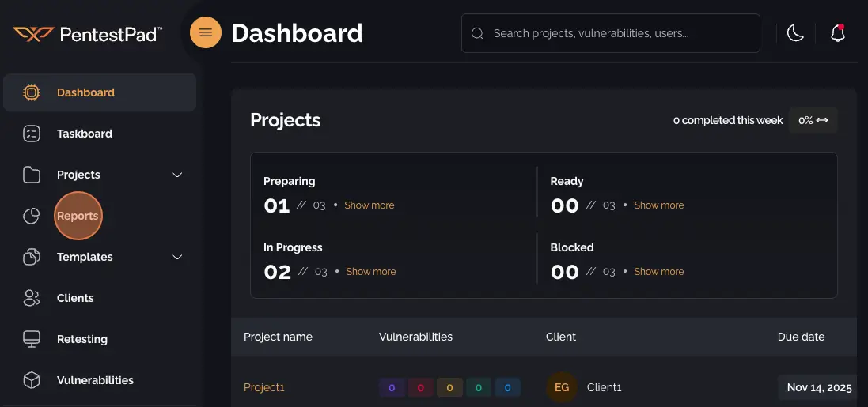
Task: Show more Preparing projects
Action: [x=370, y=205]
